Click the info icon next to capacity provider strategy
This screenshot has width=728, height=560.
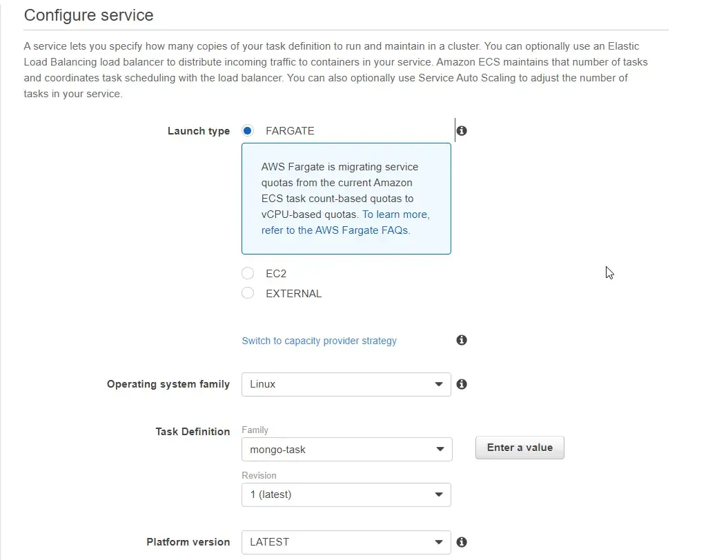[x=461, y=340]
